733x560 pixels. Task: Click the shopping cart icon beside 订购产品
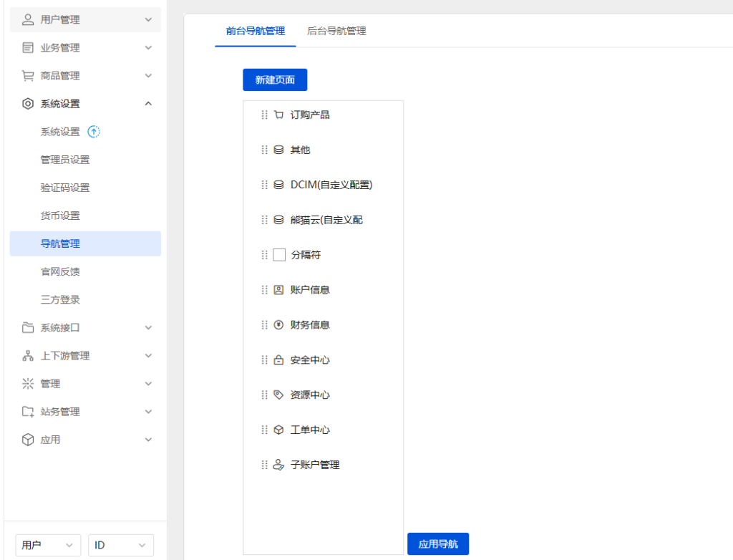click(278, 115)
